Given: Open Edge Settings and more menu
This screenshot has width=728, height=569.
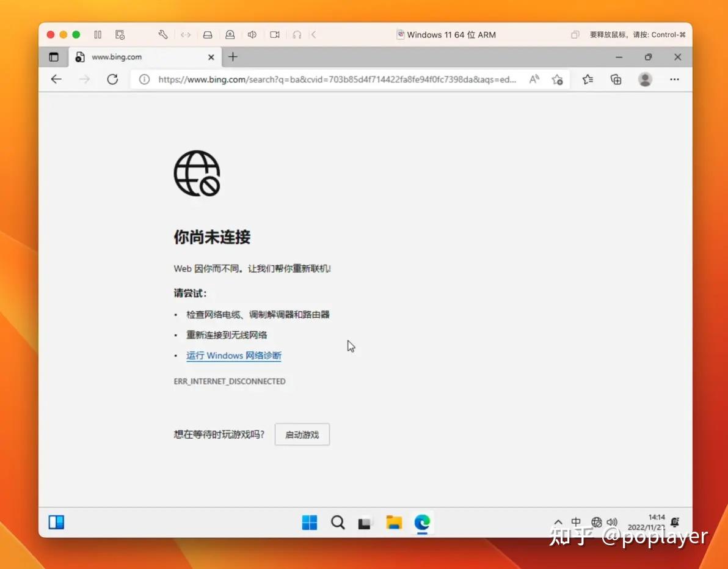Looking at the screenshot, I should [675, 79].
